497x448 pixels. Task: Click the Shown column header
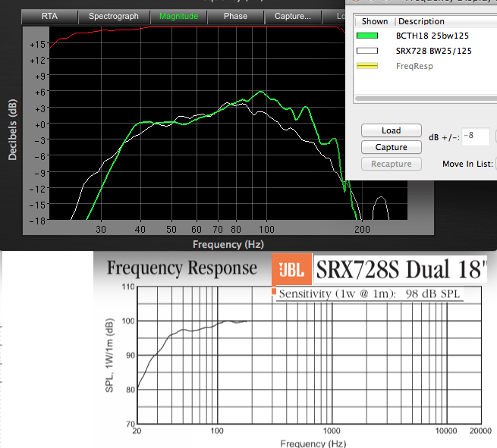tap(375, 21)
